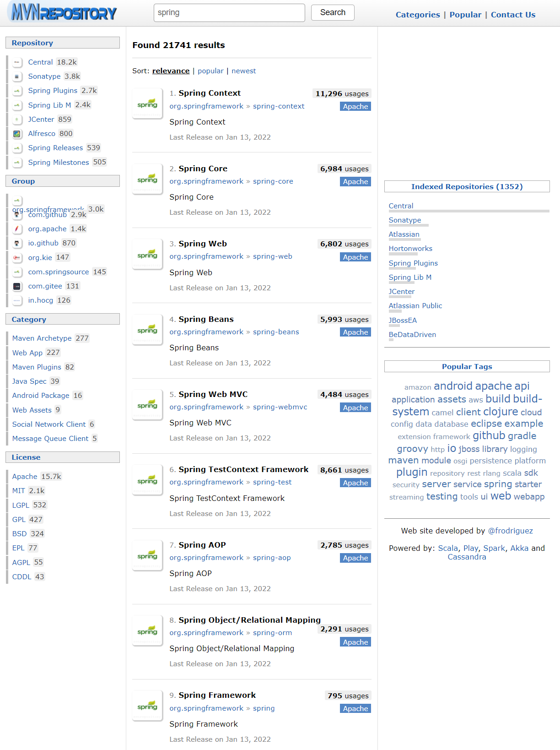Click the org.kie group icon

coord(17,258)
